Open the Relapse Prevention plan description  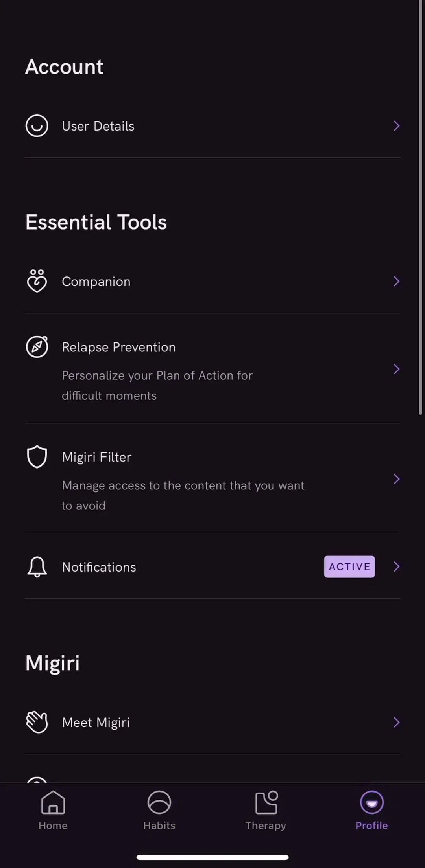point(157,385)
